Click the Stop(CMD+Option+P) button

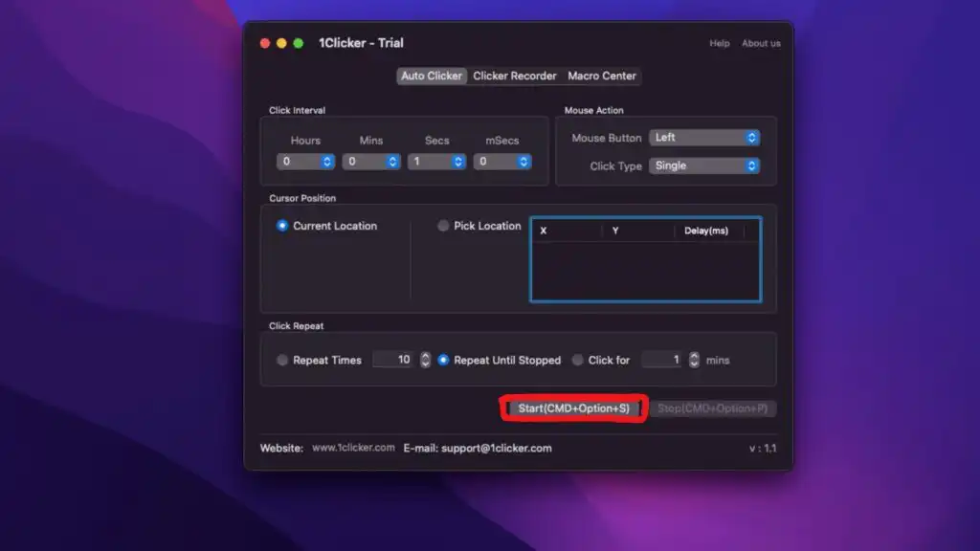(712, 408)
